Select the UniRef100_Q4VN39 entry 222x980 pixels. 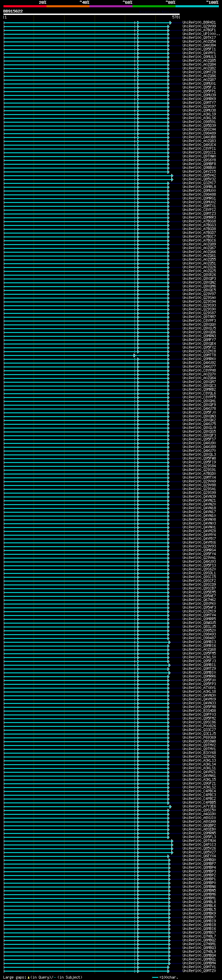pyautogui.click(x=199, y=496)
